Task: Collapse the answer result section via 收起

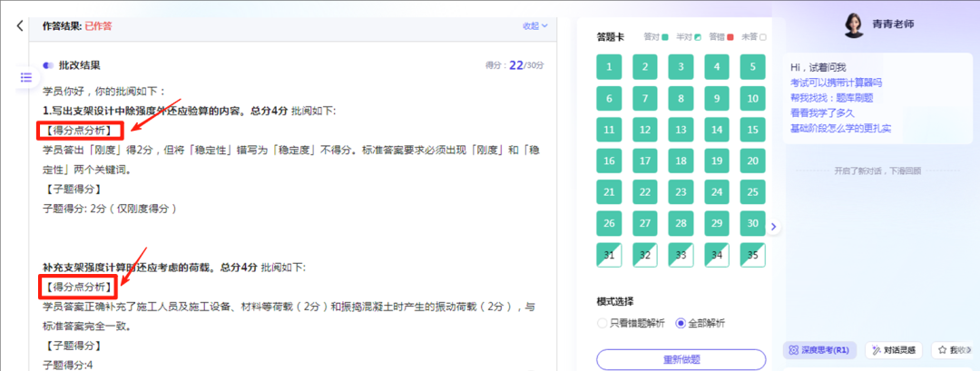Action: click(x=535, y=26)
